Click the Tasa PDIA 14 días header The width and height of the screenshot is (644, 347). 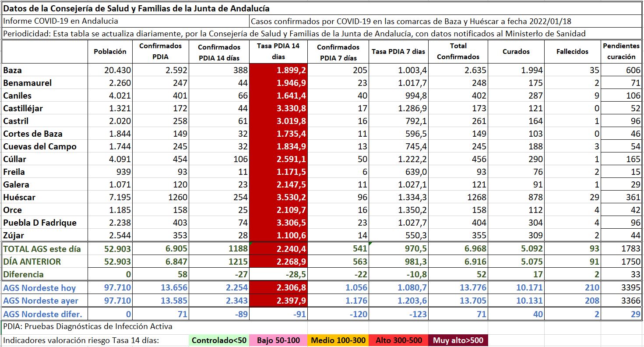click(x=278, y=52)
